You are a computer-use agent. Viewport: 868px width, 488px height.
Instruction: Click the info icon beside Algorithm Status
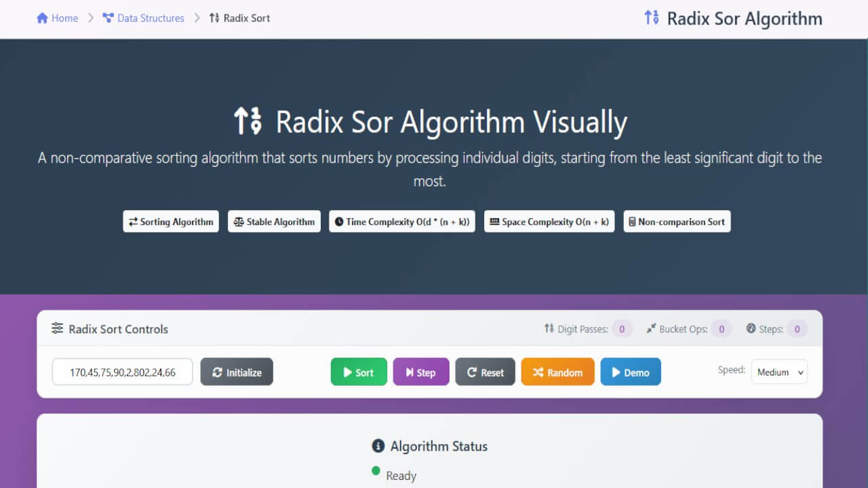pos(378,446)
